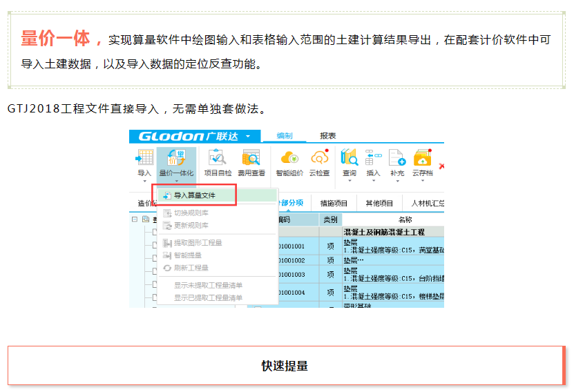
Task: Click the 名称 column header
Action: [394, 219]
